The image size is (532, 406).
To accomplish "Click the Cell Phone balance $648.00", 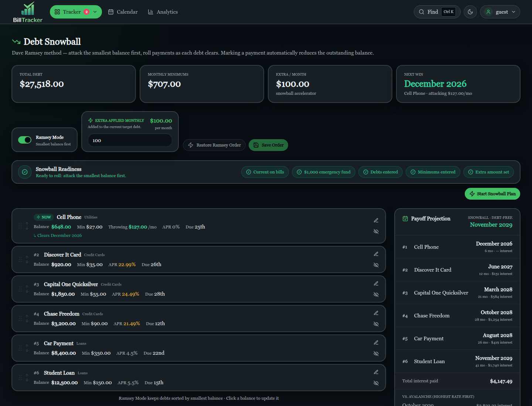I will (x=61, y=227).
